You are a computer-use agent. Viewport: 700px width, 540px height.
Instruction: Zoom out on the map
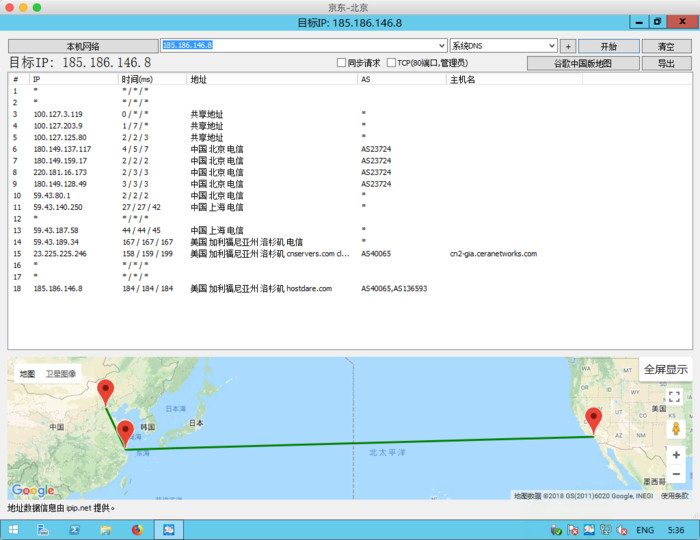(676, 474)
